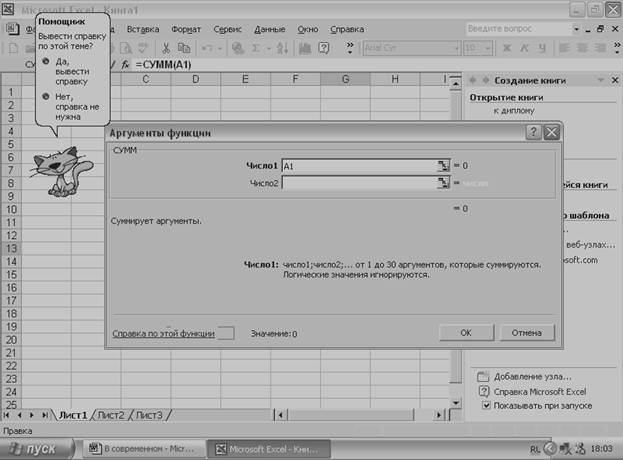This screenshot has height=460, width=623.
Task: Apply underline with the Ч icon
Action: click(x=542, y=48)
